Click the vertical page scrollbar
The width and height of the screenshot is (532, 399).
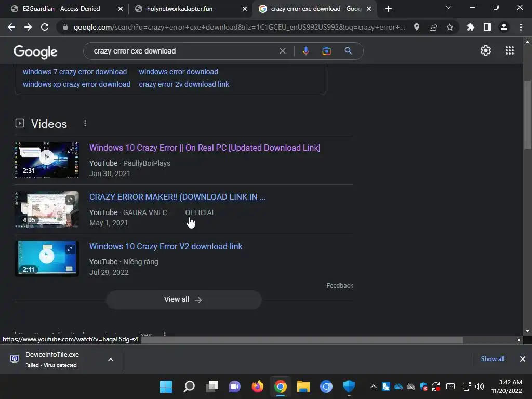click(527, 115)
